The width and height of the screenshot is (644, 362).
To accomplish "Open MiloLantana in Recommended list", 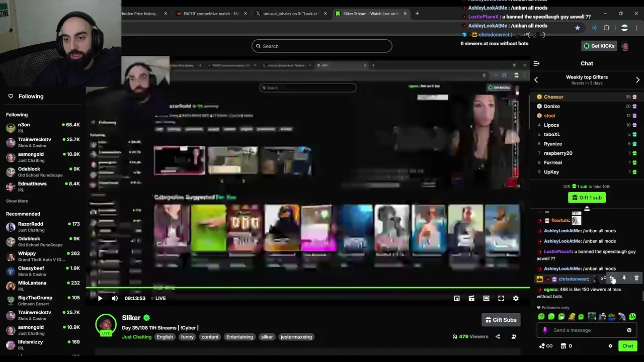I will (43, 286).
